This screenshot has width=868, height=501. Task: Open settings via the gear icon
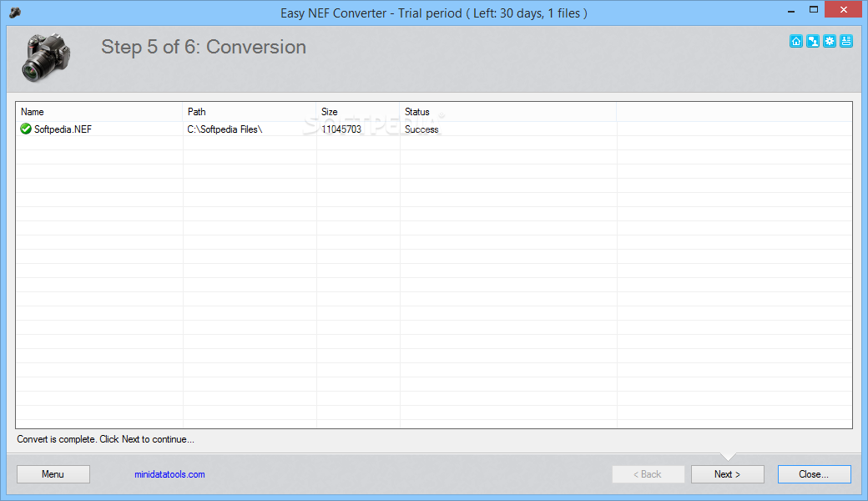830,41
